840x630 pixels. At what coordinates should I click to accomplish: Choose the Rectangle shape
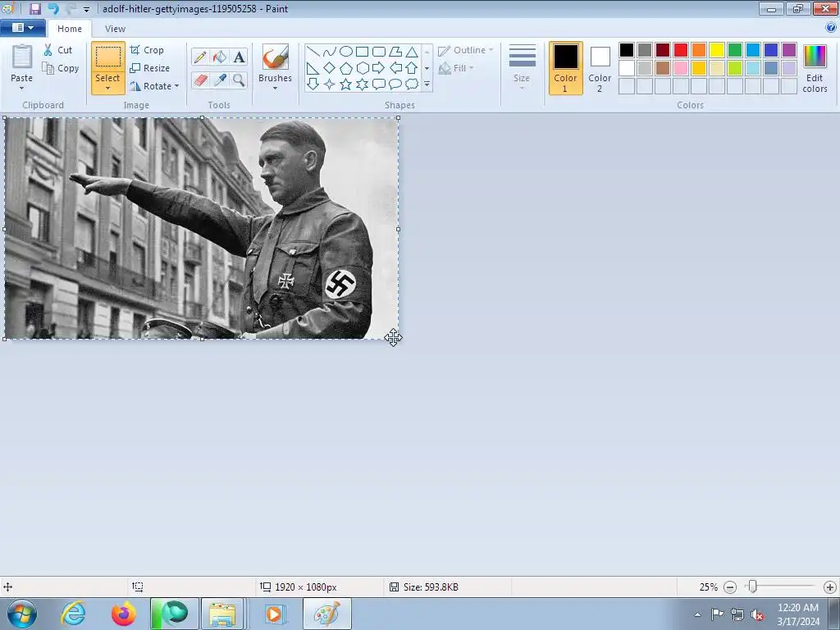click(362, 52)
